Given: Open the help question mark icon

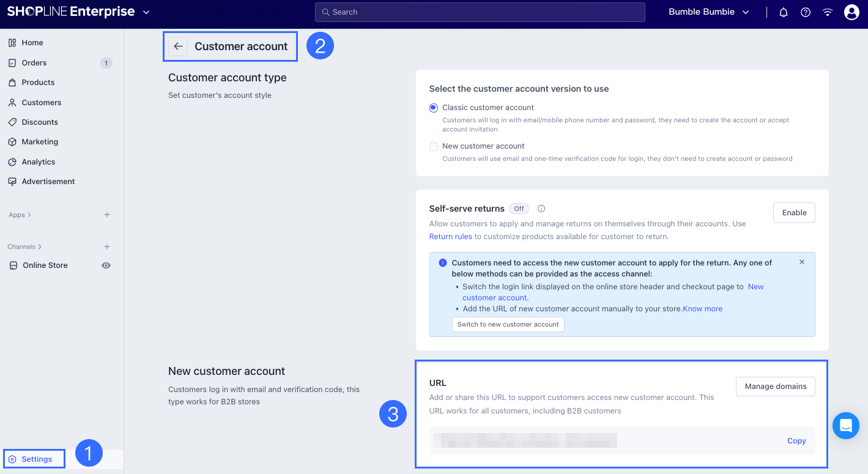Looking at the screenshot, I should [806, 12].
